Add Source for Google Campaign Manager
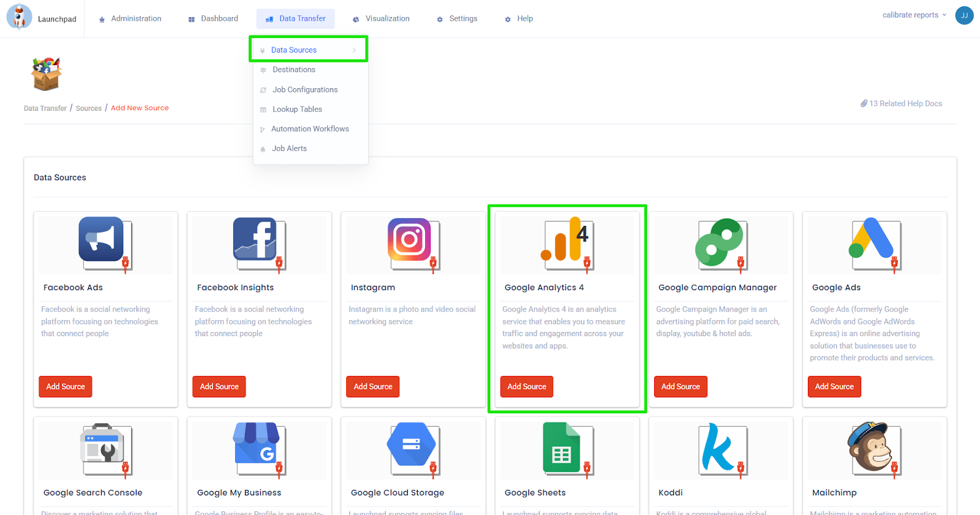This screenshot has height=515, width=980. 680,386
